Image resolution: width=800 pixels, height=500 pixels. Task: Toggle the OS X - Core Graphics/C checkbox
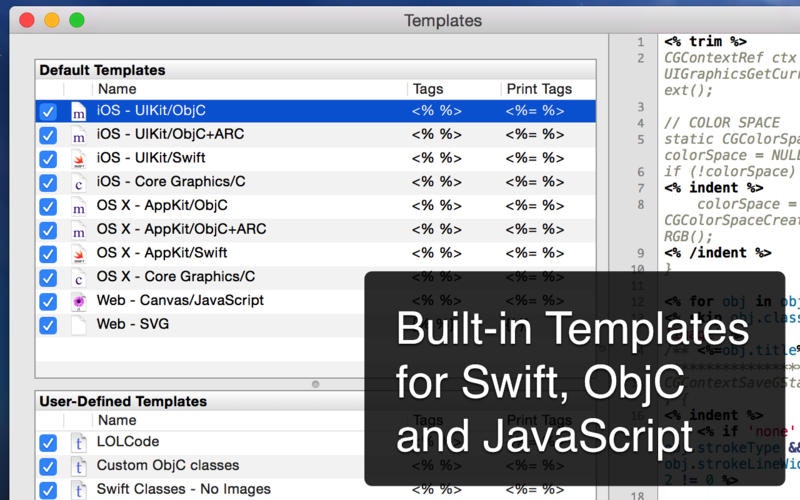48,278
